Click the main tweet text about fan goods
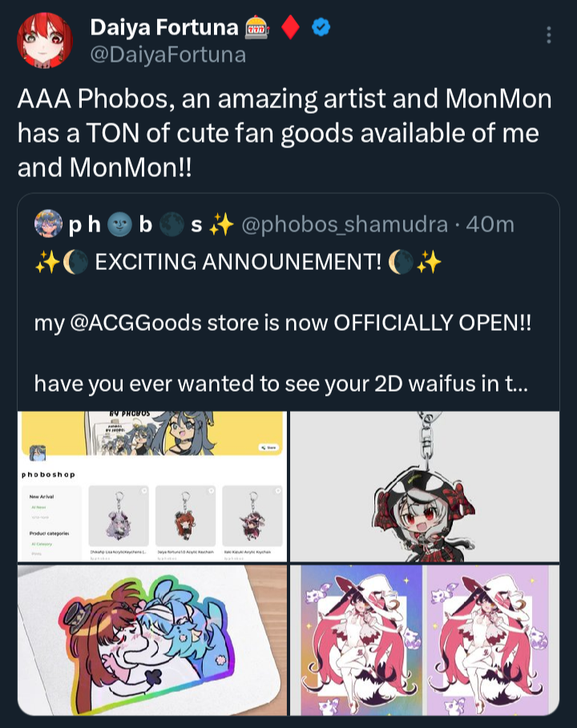This screenshot has height=728, width=577. click(284, 133)
